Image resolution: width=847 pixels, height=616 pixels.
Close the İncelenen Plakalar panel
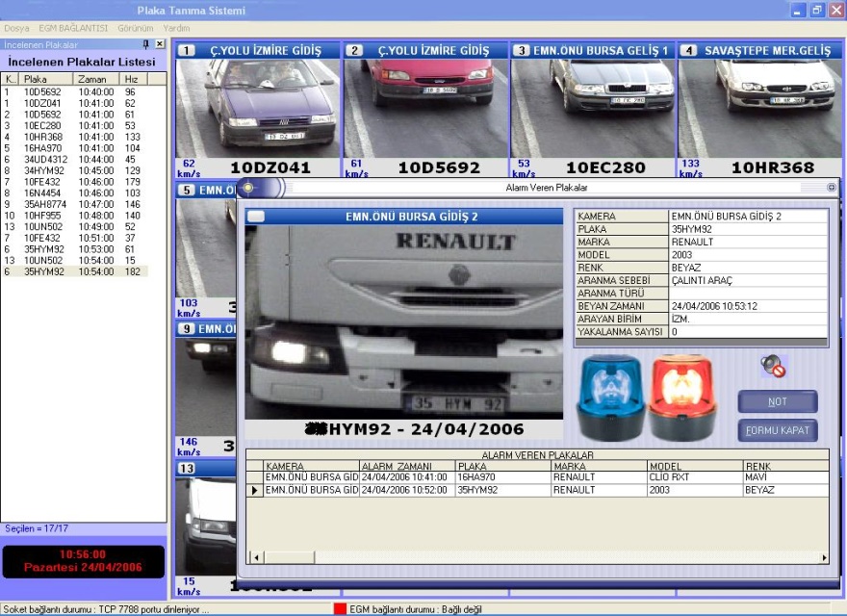160,44
